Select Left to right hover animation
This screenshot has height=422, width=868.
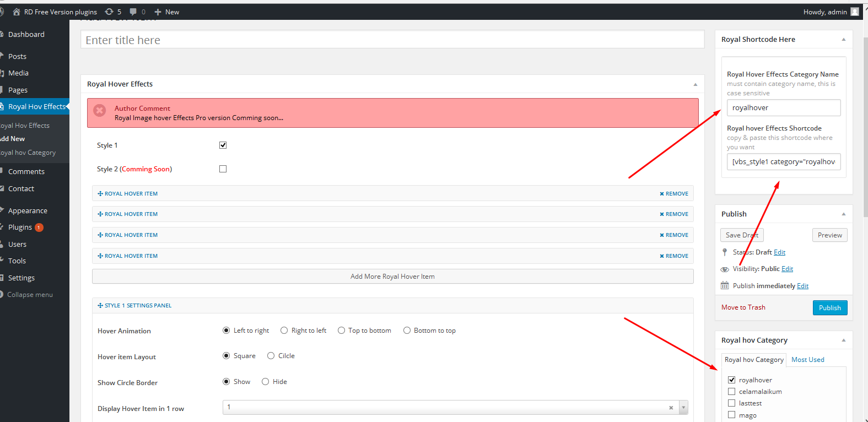[226, 331]
